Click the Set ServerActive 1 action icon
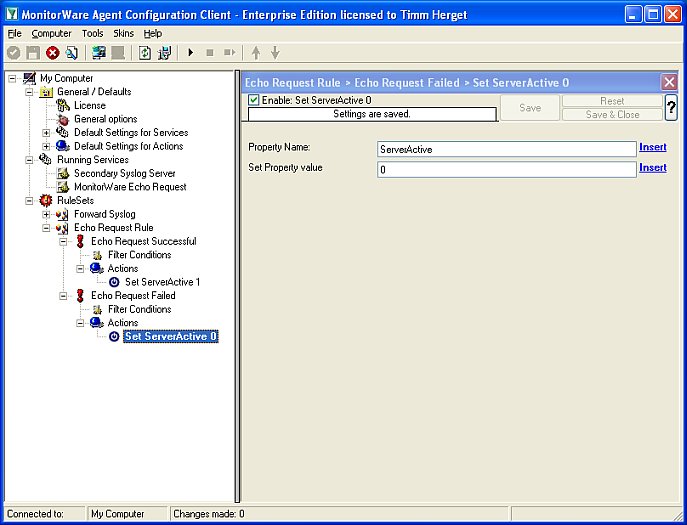Viewport: 687px width, 525px height. pyautogui.click(x=114, y=282)
